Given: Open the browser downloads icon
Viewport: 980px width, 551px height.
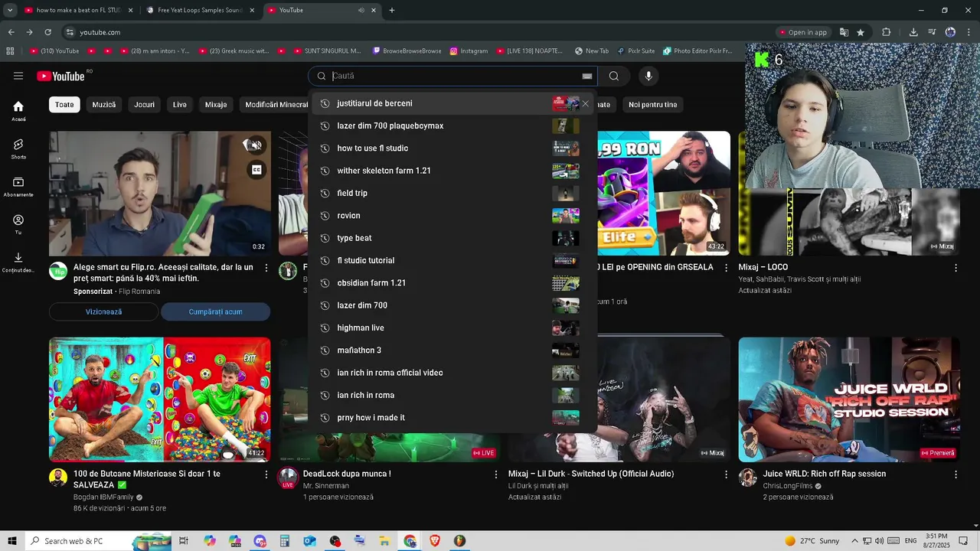Looking at the screenshot, I should click(913, 32).
